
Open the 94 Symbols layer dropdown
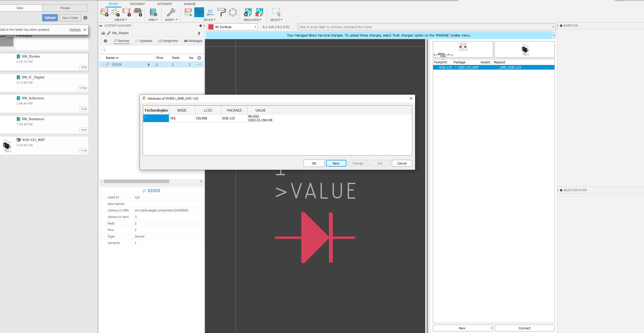point(255,27)
